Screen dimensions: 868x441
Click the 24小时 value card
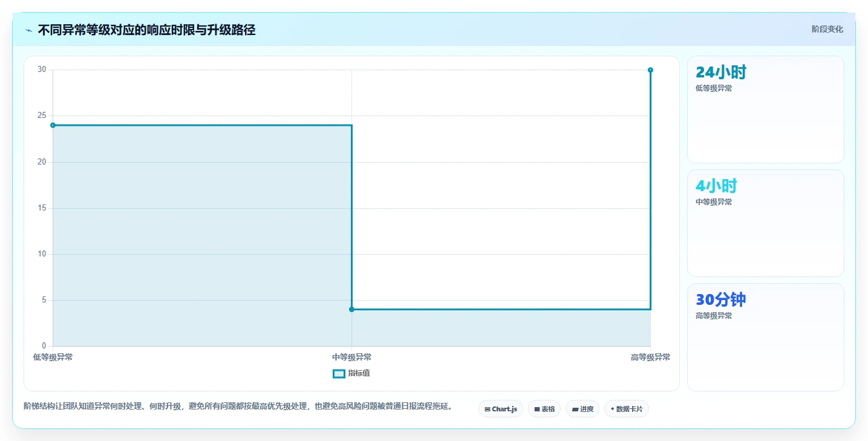(766, 109)
